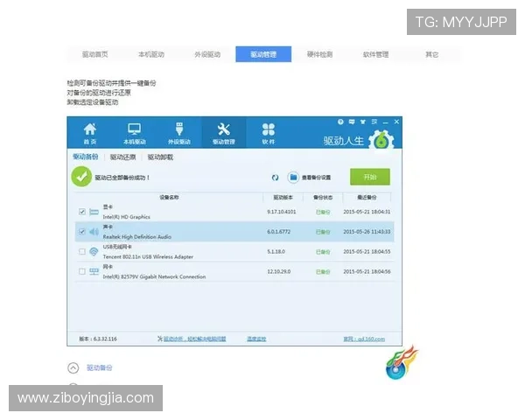
Task: Check the Intel 82579V Gigabit Network checkbox
Action: click(x=82, y=271)
